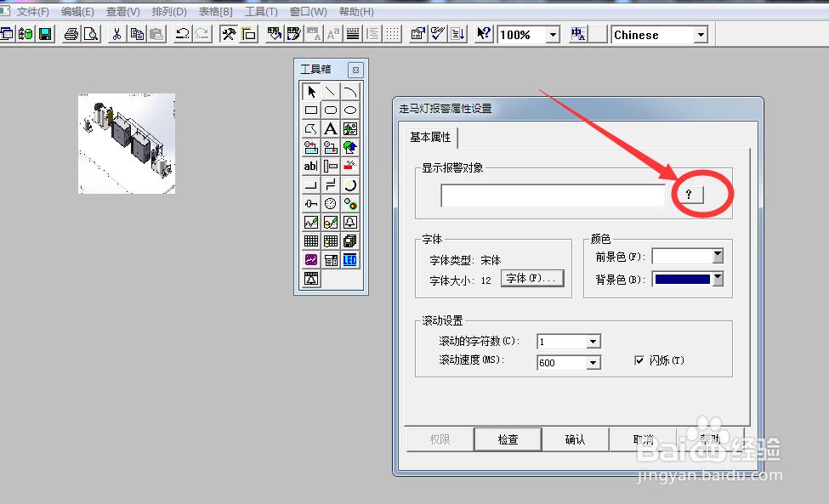829x504 pixels.
Task: Select the percentage bar tool
Action: click(350, 167)
